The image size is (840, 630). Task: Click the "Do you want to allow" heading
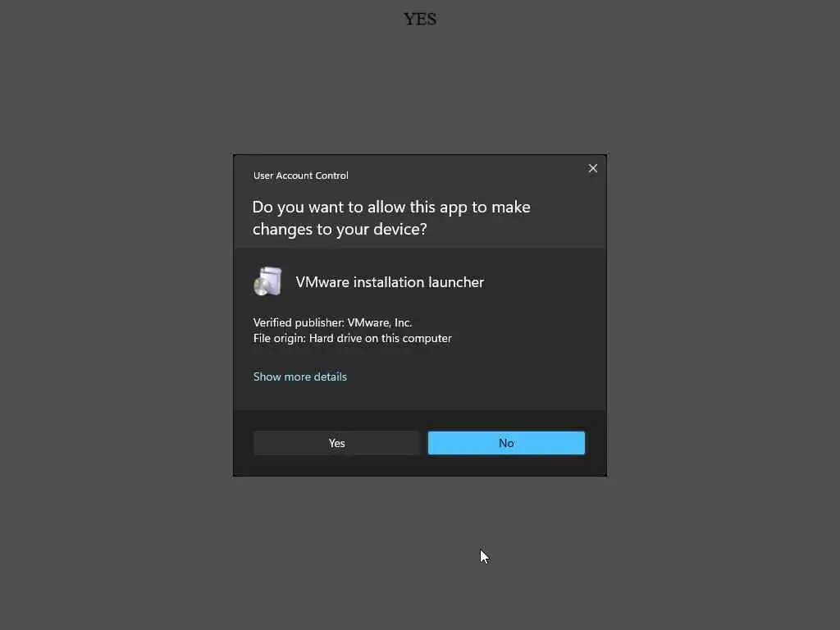click(x=391, y=208)
